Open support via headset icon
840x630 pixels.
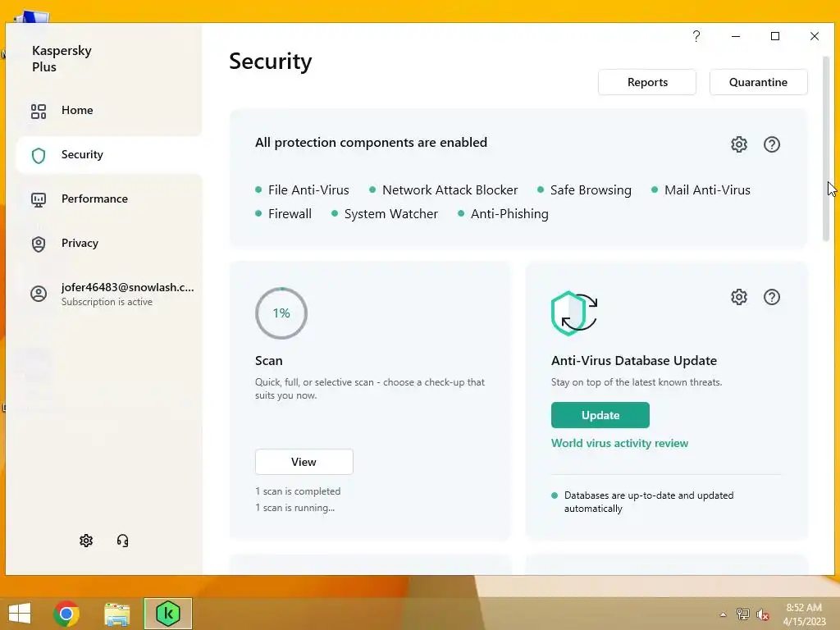click(123, 541)
